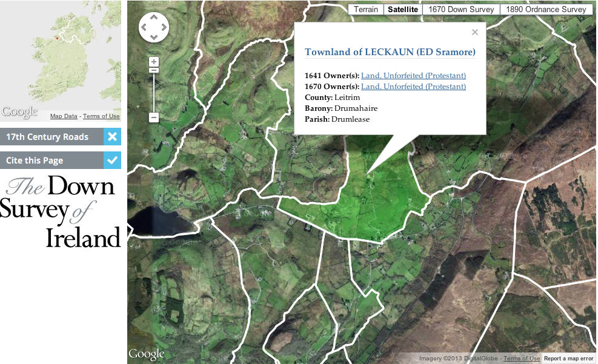Viewport: 598px width, 364px height.
Task: Open the 1641 Land, Unforfeited (Protestant) owner link
Action: pos(413,76)
